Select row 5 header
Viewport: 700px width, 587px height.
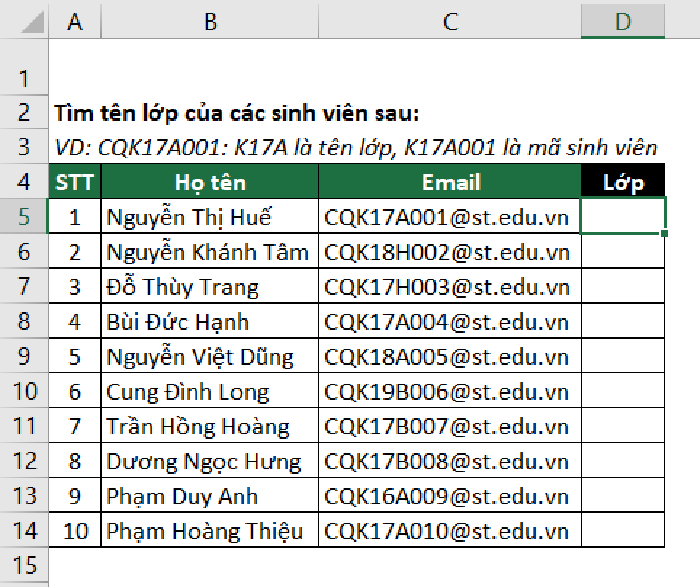tap(24, 216)
